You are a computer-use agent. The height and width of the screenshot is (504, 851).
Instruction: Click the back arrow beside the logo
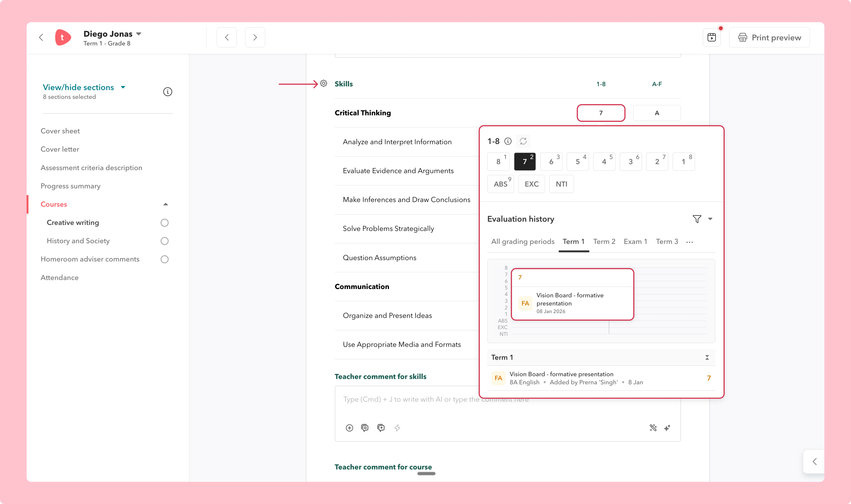pos(41,37)
